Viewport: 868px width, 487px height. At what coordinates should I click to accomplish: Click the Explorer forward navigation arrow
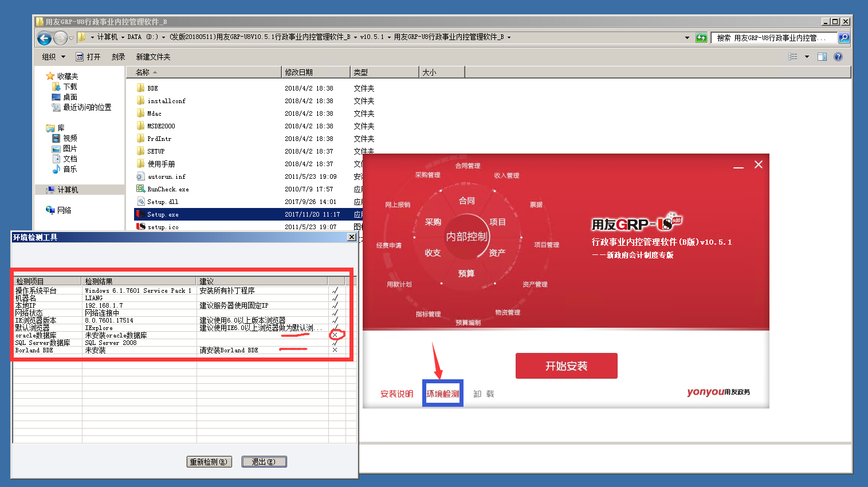click(60, 38)
